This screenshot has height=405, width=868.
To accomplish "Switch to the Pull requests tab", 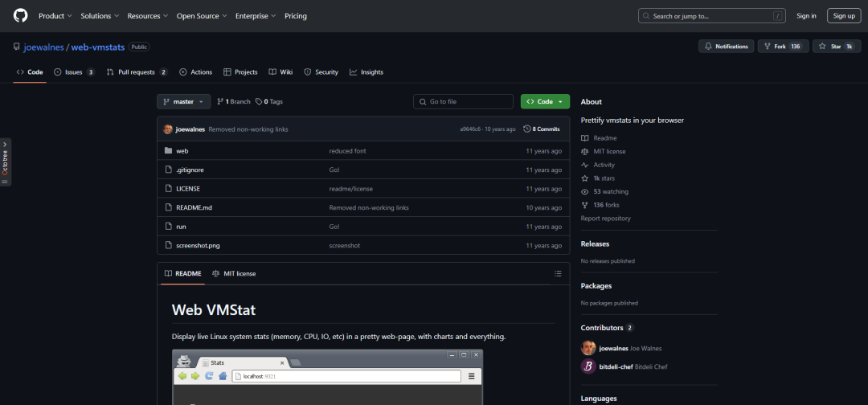I will pos(137,72).
